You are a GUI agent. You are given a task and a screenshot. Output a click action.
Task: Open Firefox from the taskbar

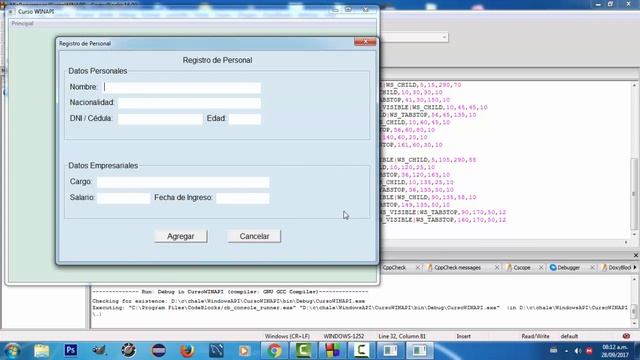[x=187, y=351]
